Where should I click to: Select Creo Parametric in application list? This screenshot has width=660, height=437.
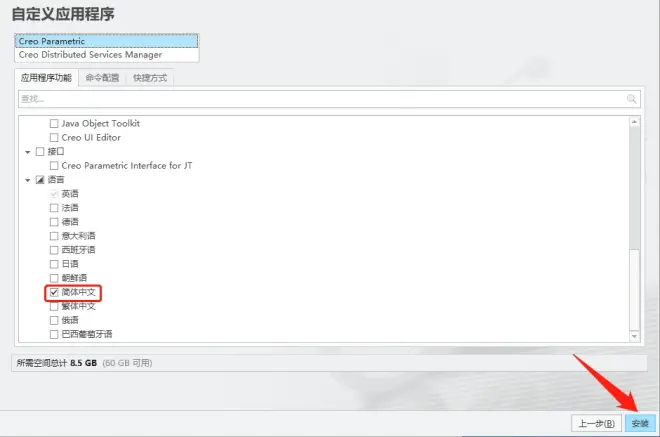click(x=106, y=41)
